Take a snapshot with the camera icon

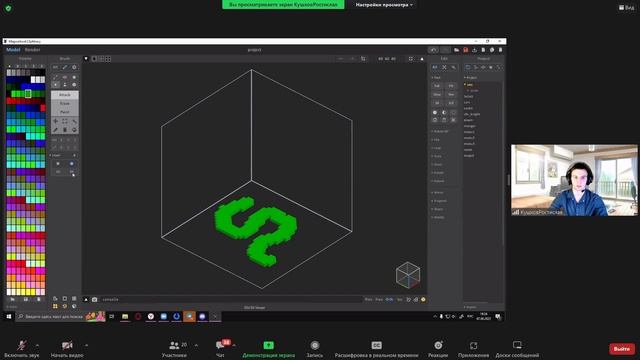tap(94, 299)
